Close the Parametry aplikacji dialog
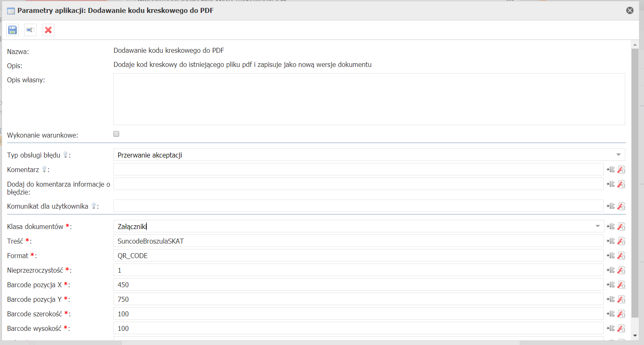The image size is (644, 345). pos(630,10)
